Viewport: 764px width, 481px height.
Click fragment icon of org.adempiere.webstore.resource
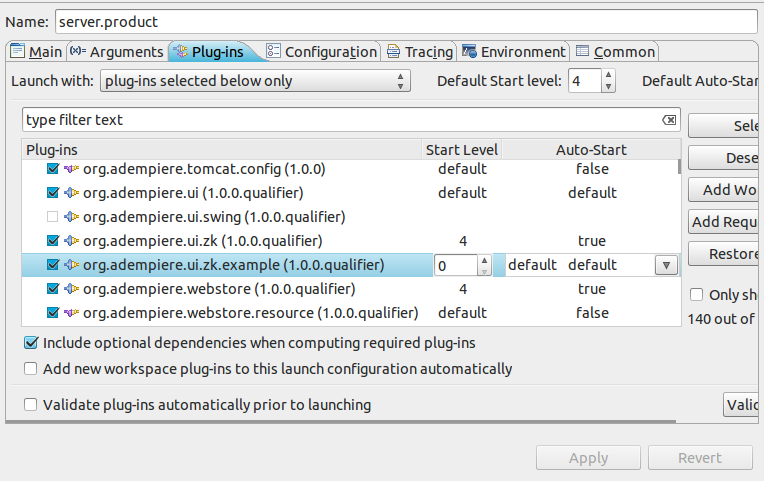tap(72, 313)
